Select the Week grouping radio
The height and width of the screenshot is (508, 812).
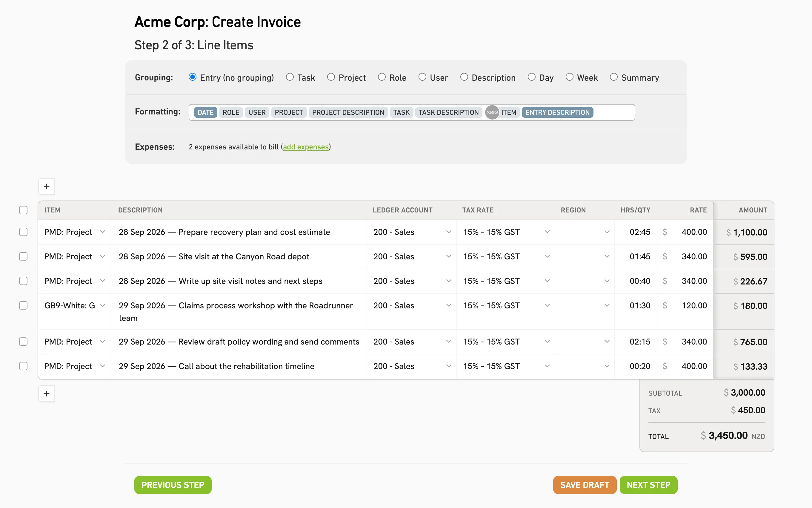[569, 77]
